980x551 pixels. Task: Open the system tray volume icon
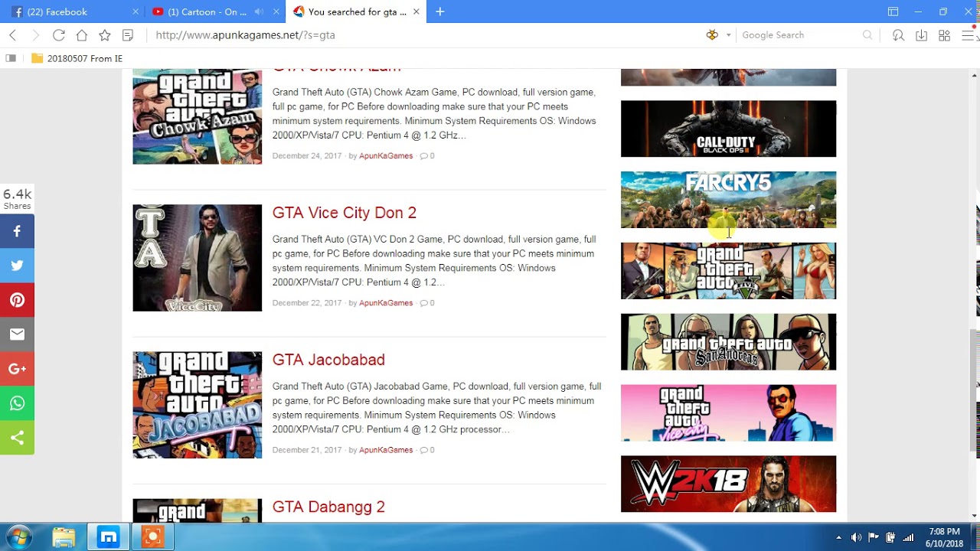pyautogui.click(x=856, y=537)
